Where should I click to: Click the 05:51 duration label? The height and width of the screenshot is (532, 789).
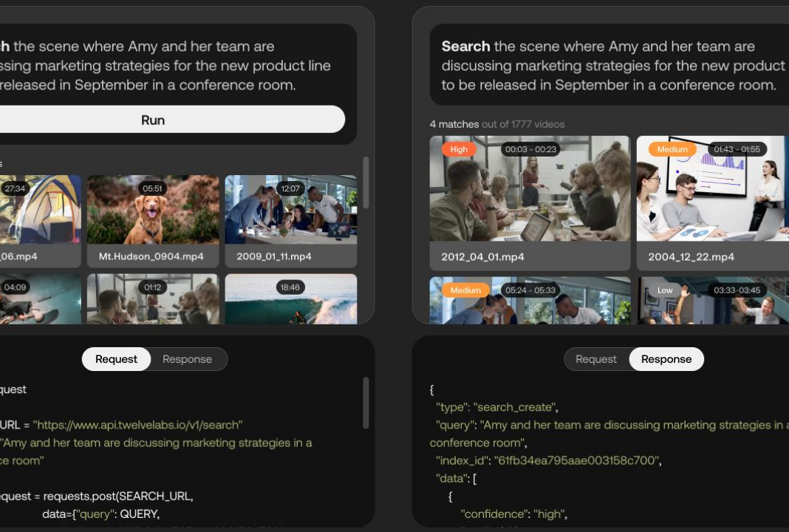click(x=152, y=188)
